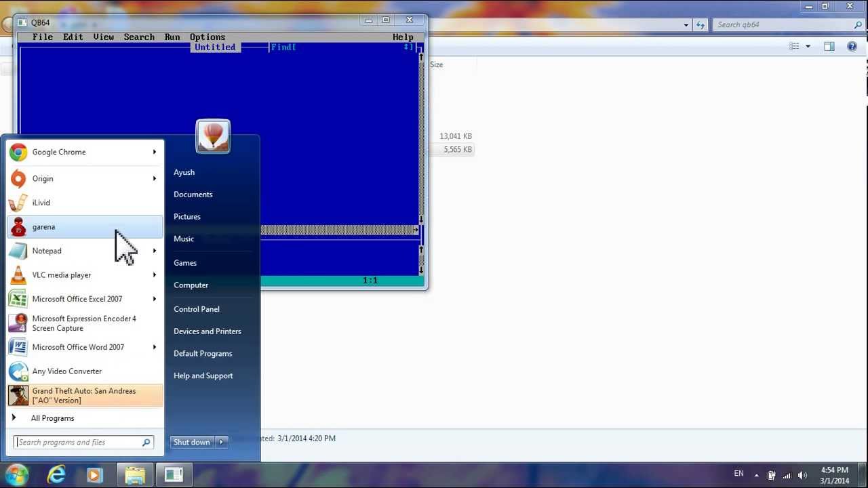The image size is (868, 488).
Task: Open Pictures from the Start menu
Action: (x=187, y=217)
